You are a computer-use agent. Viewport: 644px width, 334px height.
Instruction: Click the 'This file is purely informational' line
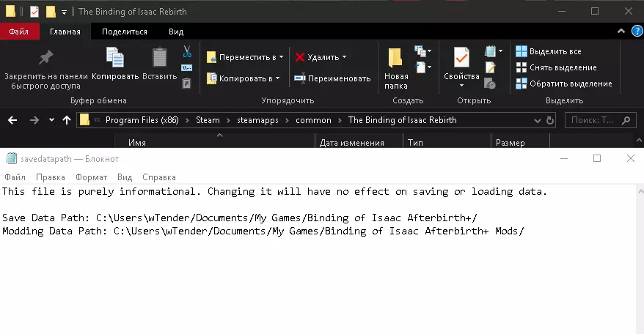point(275,192)
